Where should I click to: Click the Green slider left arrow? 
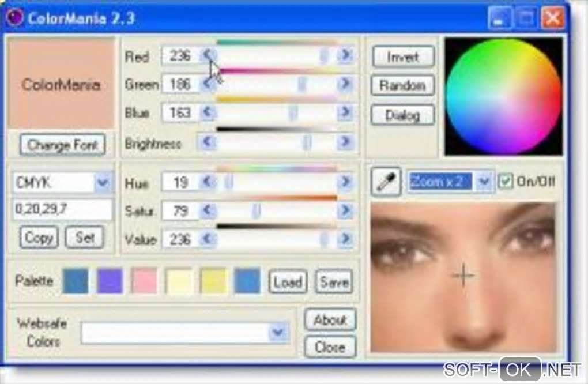(x=208, y=84)
